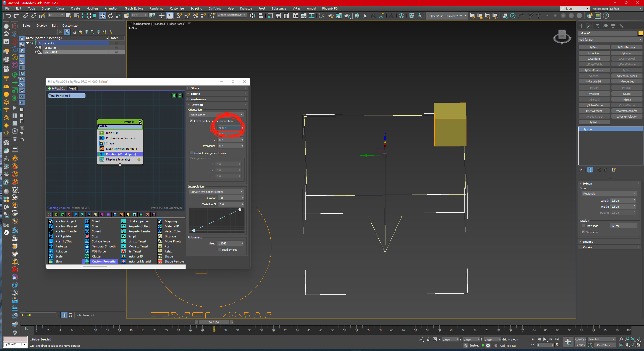Toggle visibility of 0 (default) layer
The image size is (644, 351).
click(x=32, y=43)
